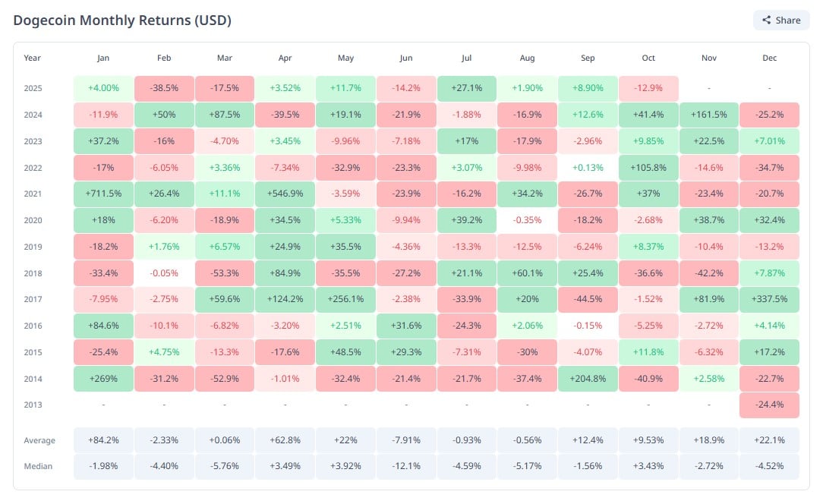Select the January 2021 +711.5% cell
823x504 pixels.
click(x=103, y=194)
